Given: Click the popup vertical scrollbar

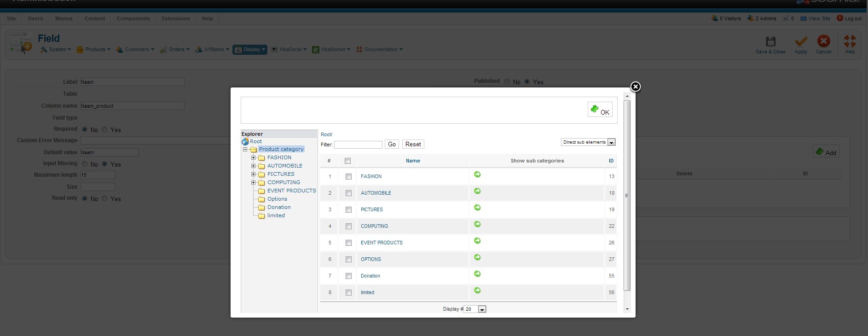Looking at the screenshot, I should coord(627,196).
